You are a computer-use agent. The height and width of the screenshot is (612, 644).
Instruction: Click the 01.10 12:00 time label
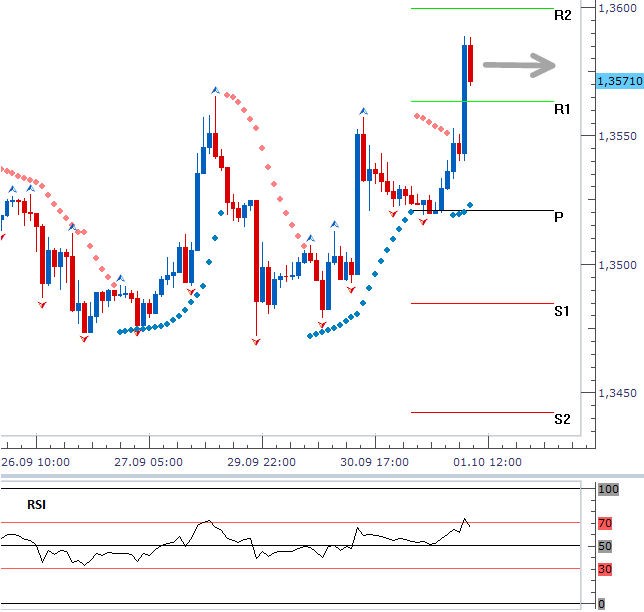pos(487,462)
